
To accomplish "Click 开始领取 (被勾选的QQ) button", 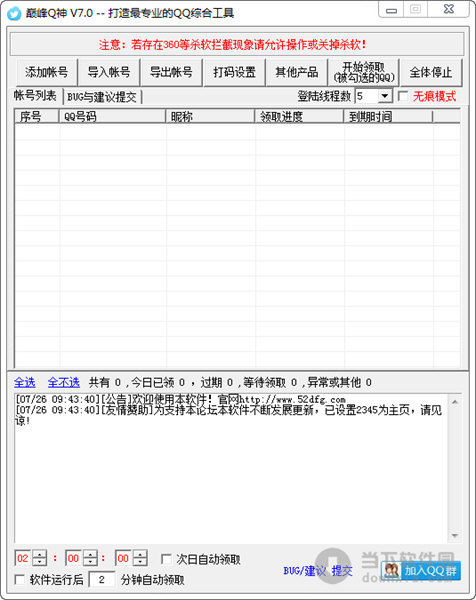I will pos(364,72).
